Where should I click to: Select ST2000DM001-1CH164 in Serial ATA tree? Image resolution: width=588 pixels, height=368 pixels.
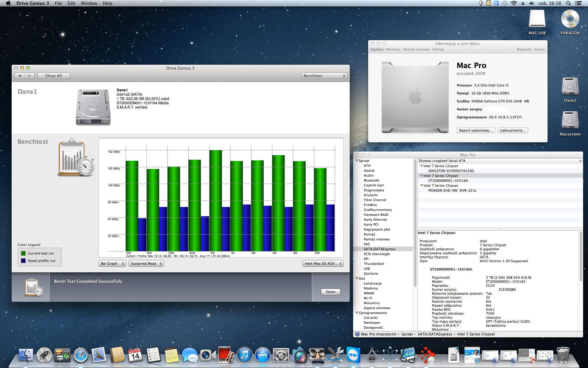[x=500, y=181]
